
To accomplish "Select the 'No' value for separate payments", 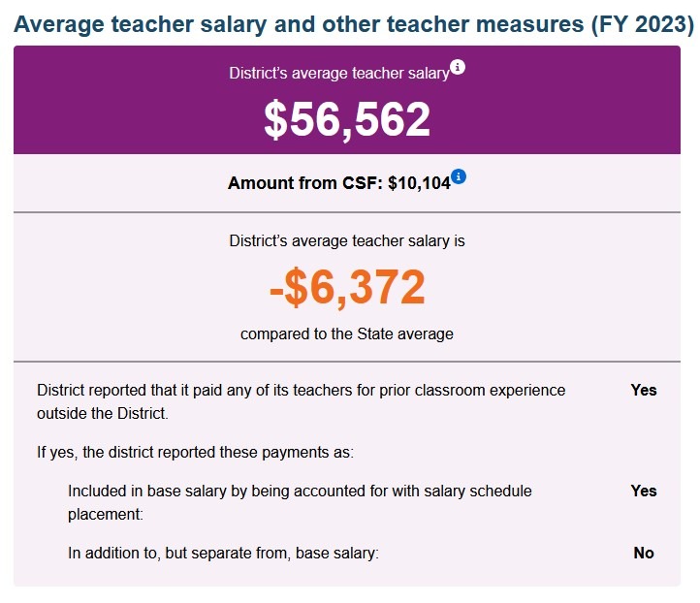I will pyautogui.click(x=644, y=553).
